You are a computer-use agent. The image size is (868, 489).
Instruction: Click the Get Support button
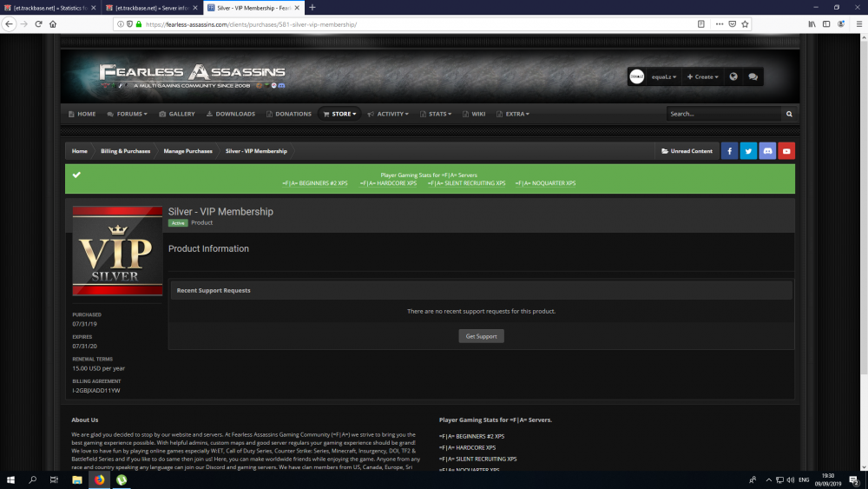(481, 336)
